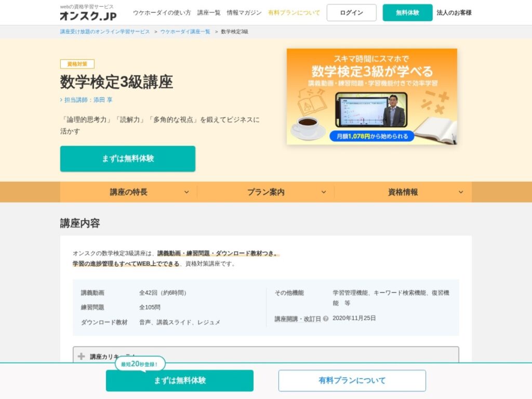The width and height of the screenshot is (532, 399).
Task: Open 講座一覧 menu item
Action: click(209, 12)
